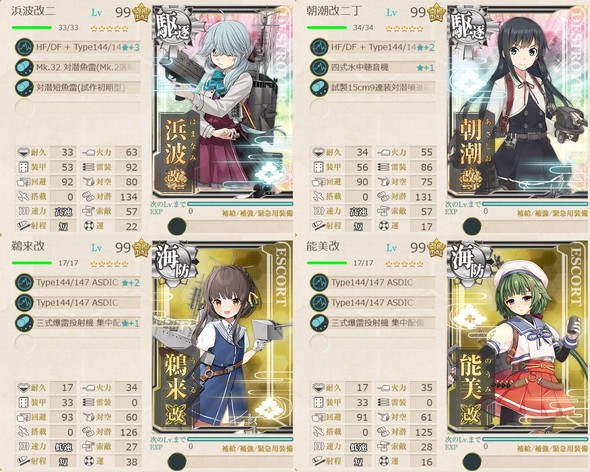
Task: Select the 能美改 escort card image
Action: pyautogui.click(x=518, y=336)
